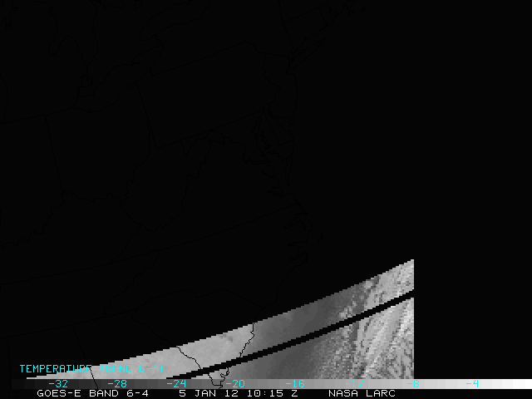
Task: Click the -8 temperature scale label
Action: 413,384
